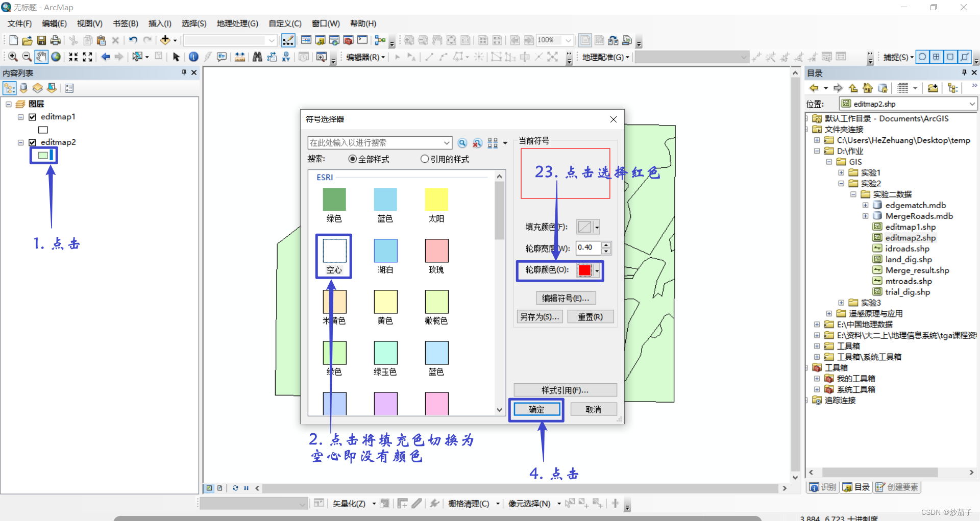
Task: Click List By Drawing Order icon
Action: 10,88
